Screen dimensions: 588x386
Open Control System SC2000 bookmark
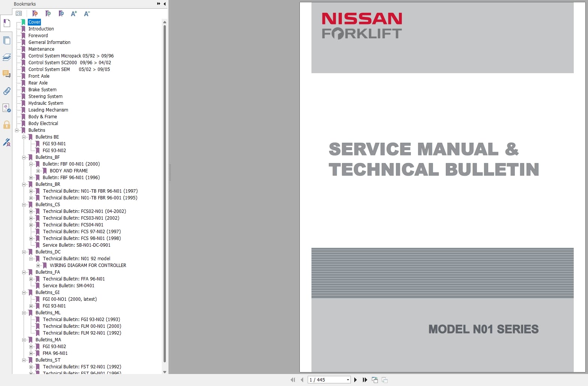click(x=69, y=63)
